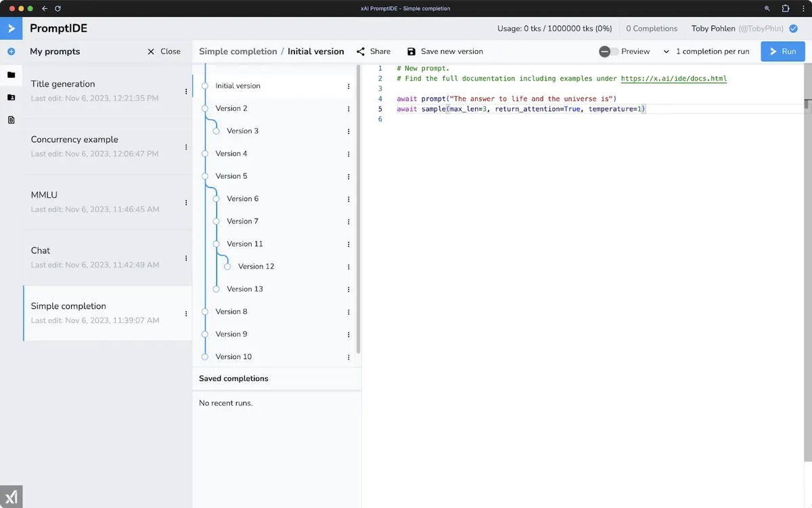Click the browser zoom magnifier icon

[767, 8]
